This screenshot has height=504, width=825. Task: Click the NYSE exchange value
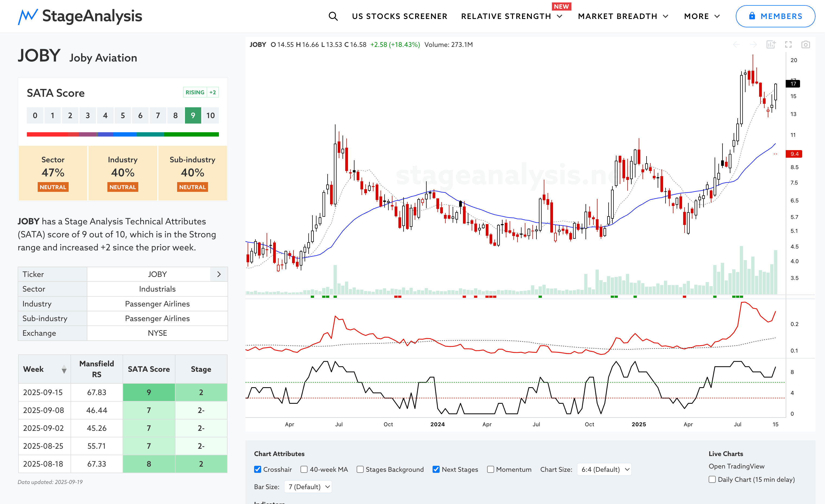(157, 333)
